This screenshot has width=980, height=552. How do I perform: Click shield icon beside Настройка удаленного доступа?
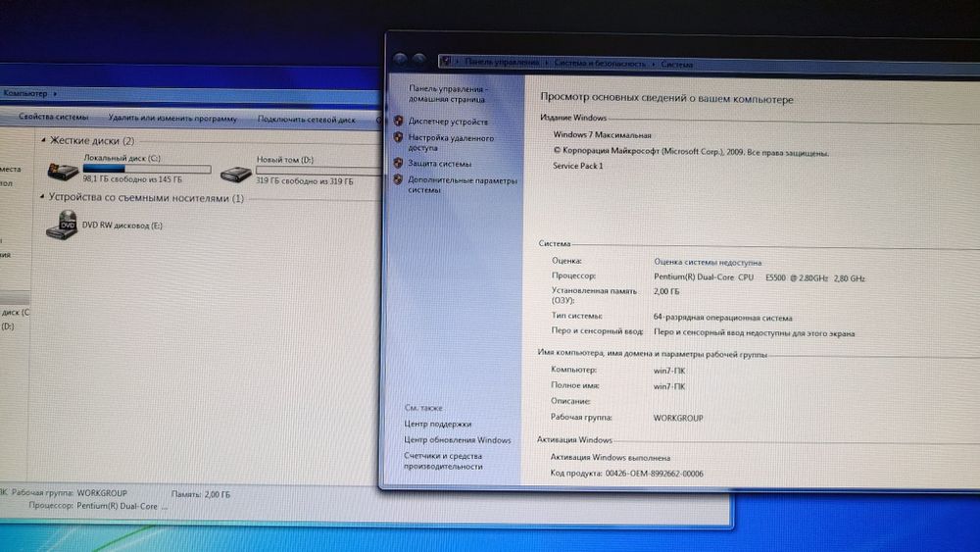[398, 137]
